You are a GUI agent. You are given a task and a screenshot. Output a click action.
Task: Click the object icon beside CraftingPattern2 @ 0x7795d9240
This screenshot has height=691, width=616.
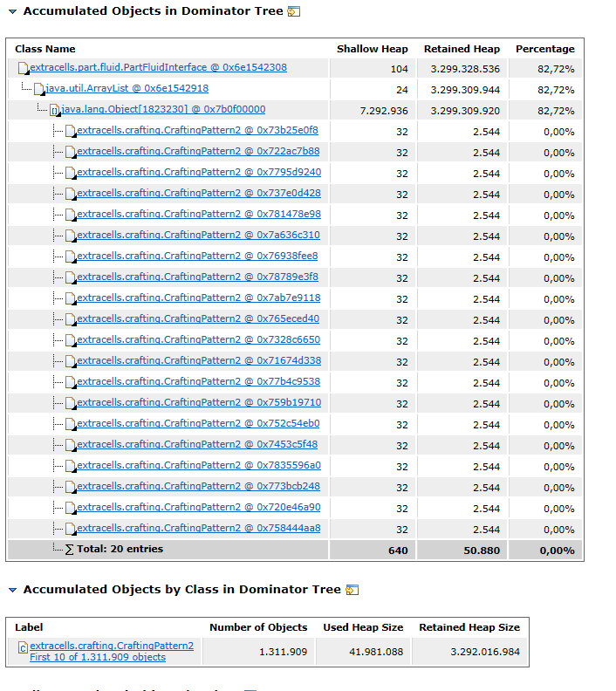(71, 173)
